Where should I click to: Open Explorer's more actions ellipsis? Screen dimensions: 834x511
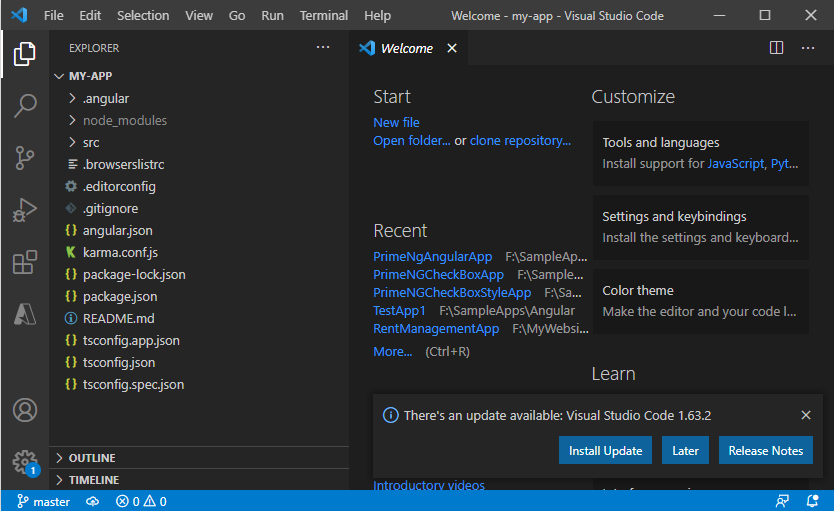pyautogui.click(x=323, y=47)
